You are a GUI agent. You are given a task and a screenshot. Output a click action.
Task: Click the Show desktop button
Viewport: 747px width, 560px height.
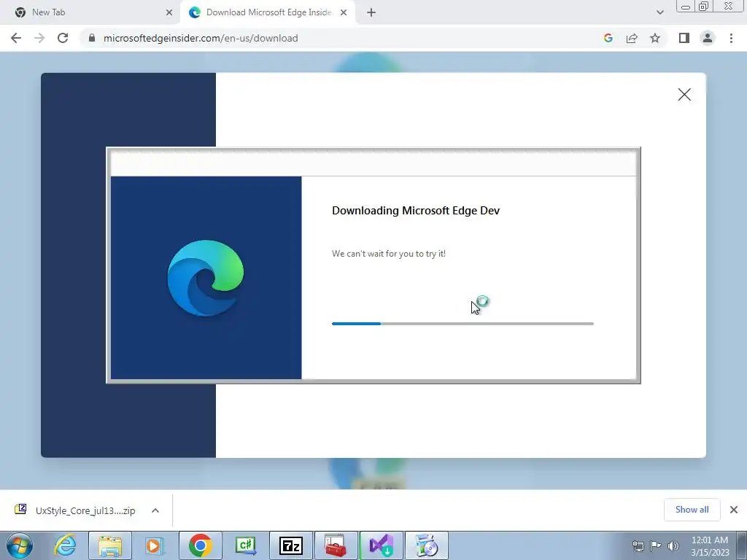click(x=742, y=545)
